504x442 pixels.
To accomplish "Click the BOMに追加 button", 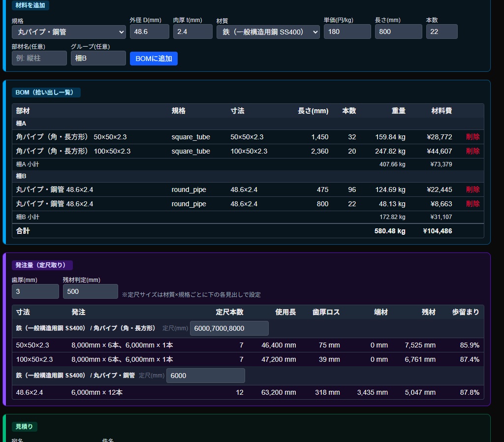I will [x=154, y=59].
